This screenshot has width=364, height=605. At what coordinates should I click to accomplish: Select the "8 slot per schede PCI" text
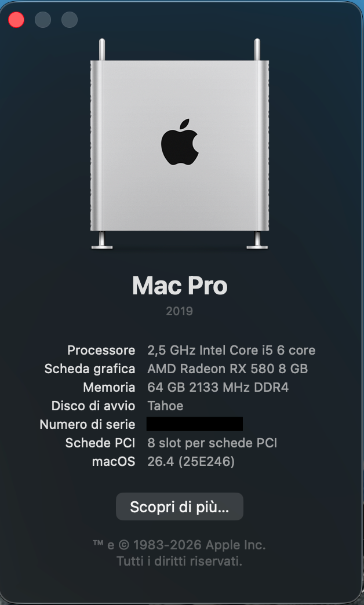(212, 443)
